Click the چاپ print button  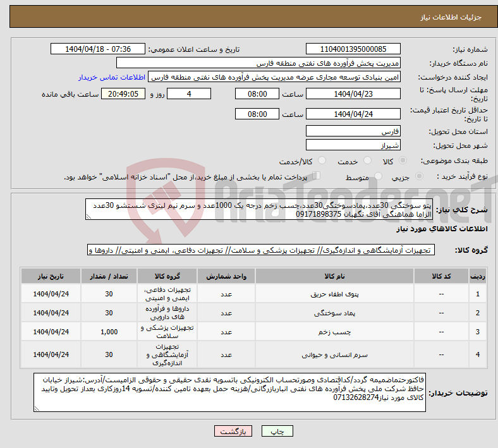click(277, 431)
